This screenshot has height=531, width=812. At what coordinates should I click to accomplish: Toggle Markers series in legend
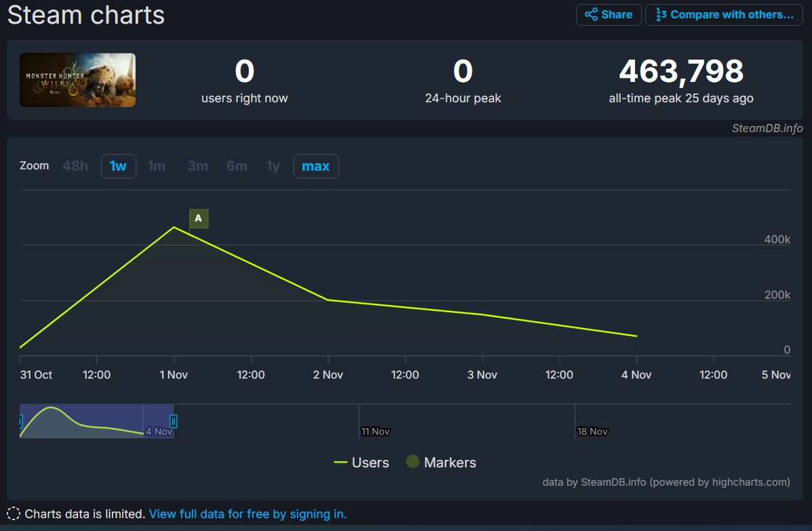[441, 463]
